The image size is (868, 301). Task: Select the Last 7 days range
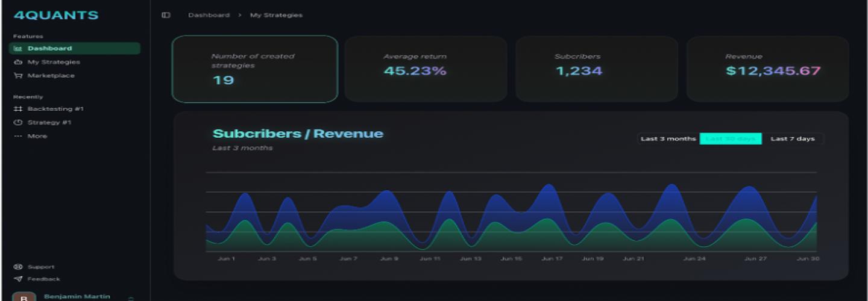(793, 139)
